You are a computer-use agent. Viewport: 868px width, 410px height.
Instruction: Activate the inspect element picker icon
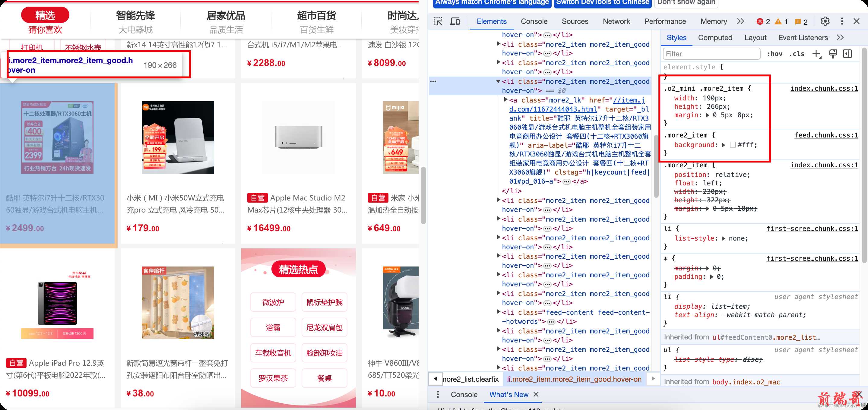438,22
